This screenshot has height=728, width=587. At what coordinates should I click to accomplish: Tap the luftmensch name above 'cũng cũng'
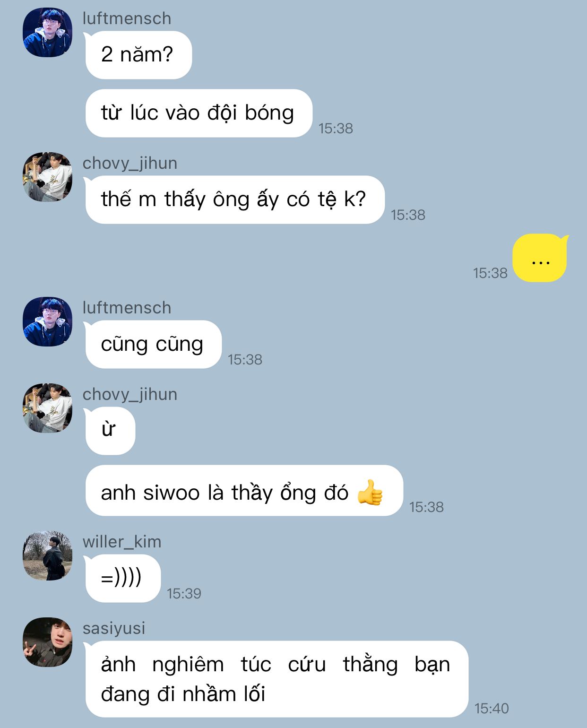127,308
